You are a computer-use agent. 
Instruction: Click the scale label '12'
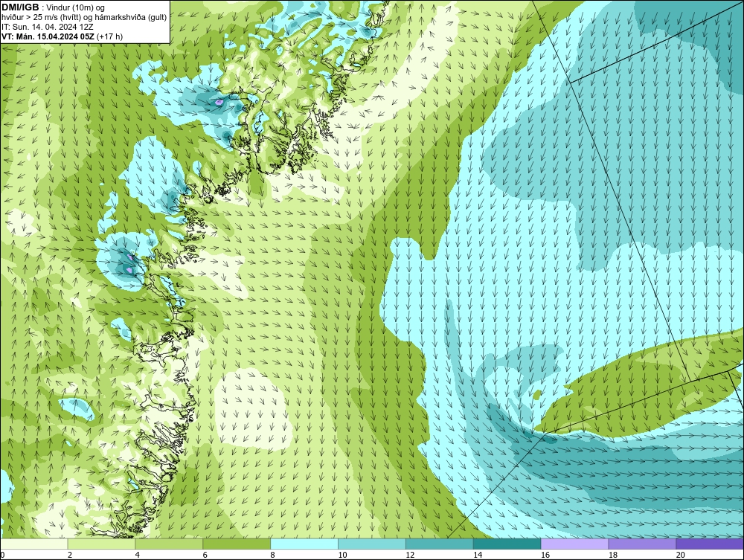tap(410, 555)
